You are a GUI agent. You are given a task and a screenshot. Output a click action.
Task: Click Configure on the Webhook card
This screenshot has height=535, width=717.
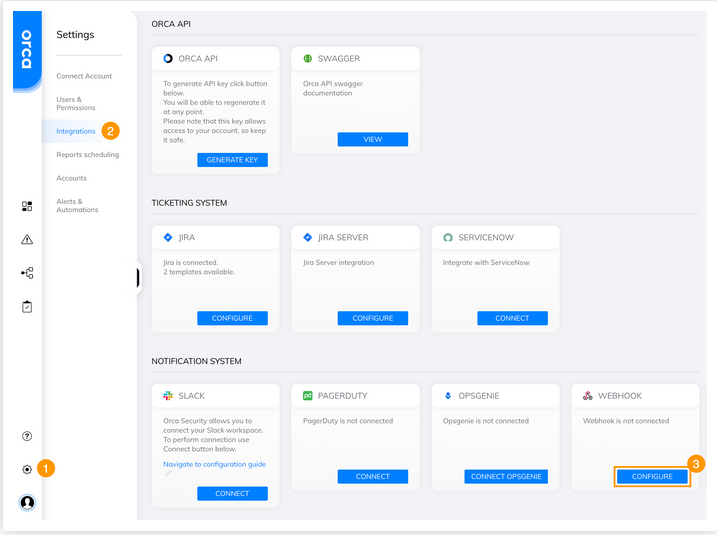[x=652, y=477]
